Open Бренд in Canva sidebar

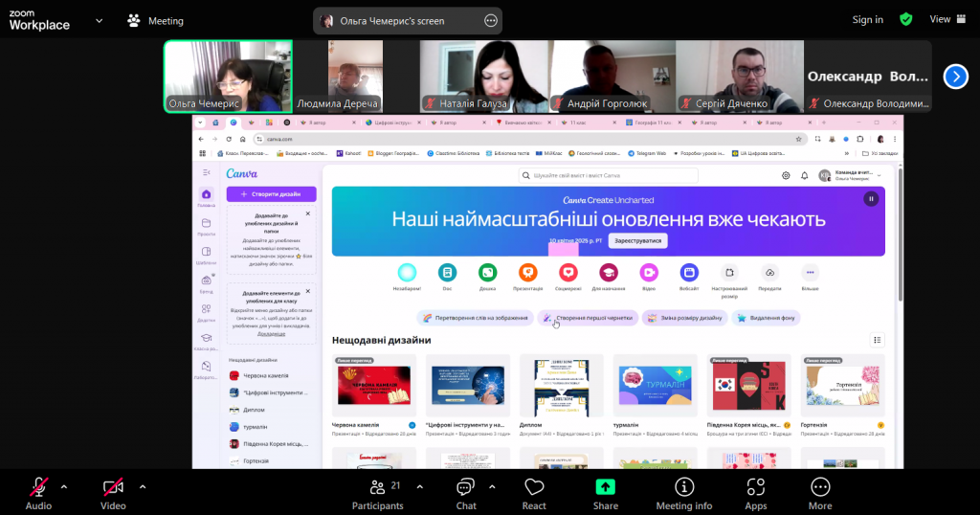click(x=207, y=283)
